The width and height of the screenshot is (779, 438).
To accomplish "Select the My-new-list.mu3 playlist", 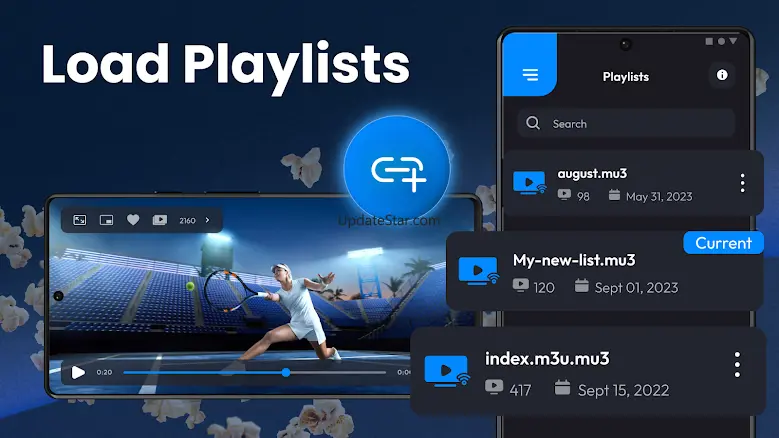I will click(x=605, y=271).
